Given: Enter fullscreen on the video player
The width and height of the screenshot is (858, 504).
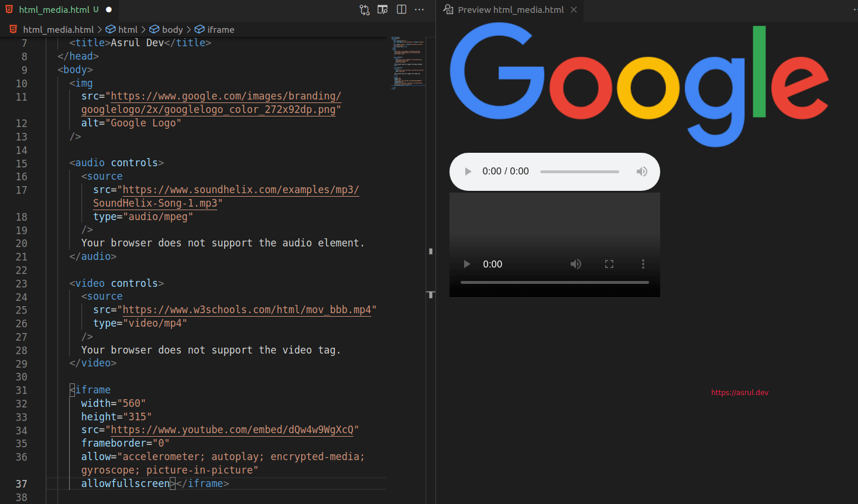Looking at the screenshot, I should 609,264.
